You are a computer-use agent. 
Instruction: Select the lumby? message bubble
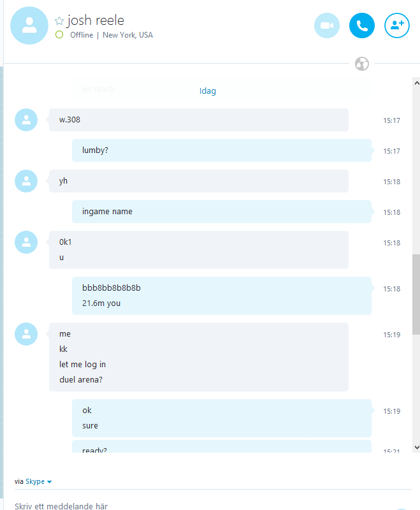tap(222, 150)
